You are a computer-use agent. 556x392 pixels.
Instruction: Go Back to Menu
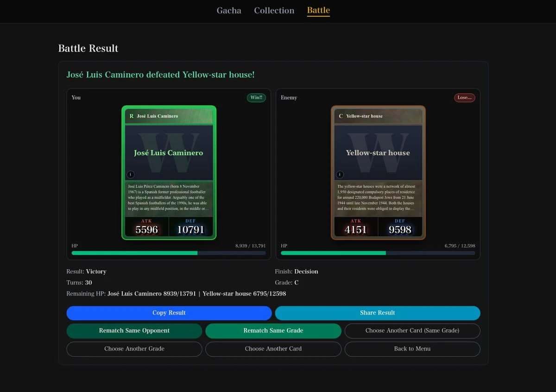click(412, 349)
